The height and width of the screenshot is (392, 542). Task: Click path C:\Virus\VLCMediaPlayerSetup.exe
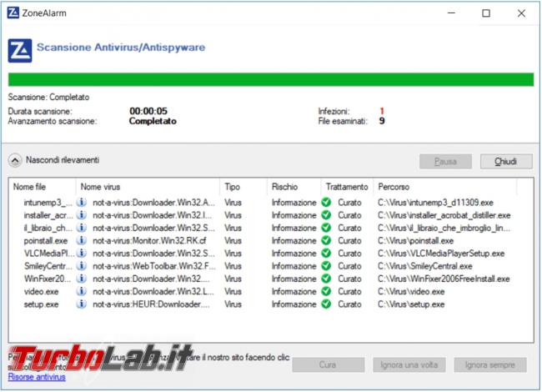pyautogui.click(x=441, y=254)
